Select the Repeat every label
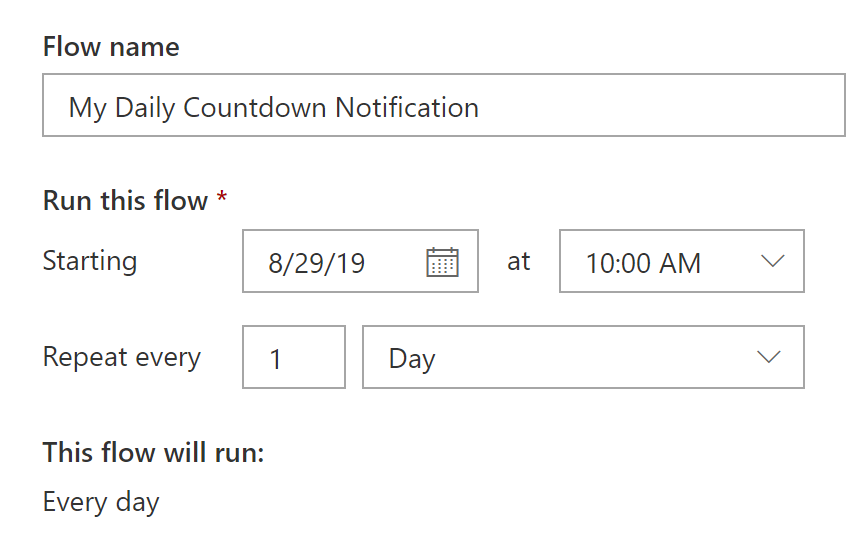Screen dimensions: 853x554 (122, 358)
